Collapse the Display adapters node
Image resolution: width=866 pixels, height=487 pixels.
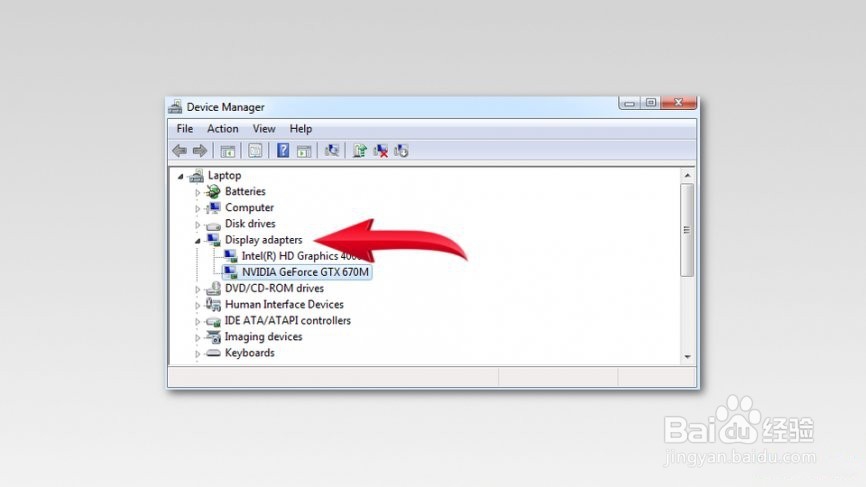coord(197,241)
